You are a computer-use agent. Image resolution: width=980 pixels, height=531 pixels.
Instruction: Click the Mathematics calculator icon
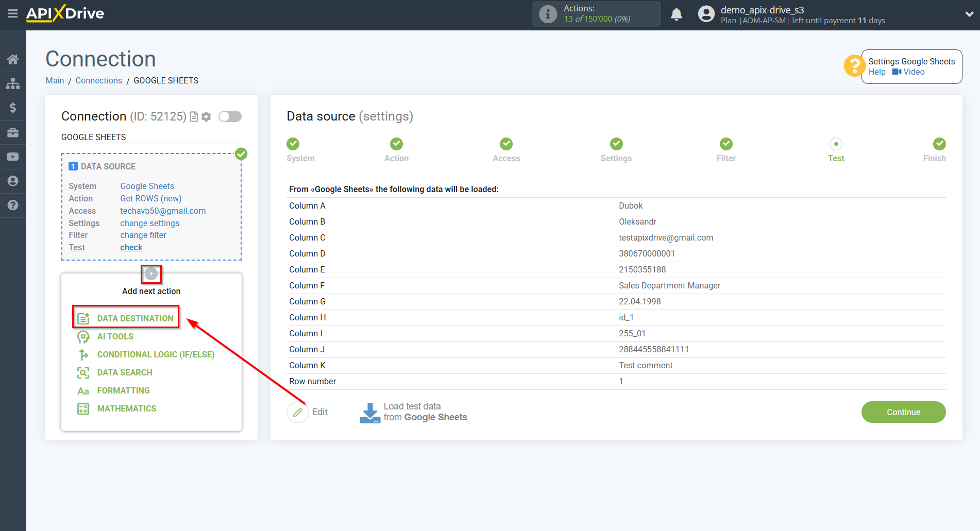point(83,409)
